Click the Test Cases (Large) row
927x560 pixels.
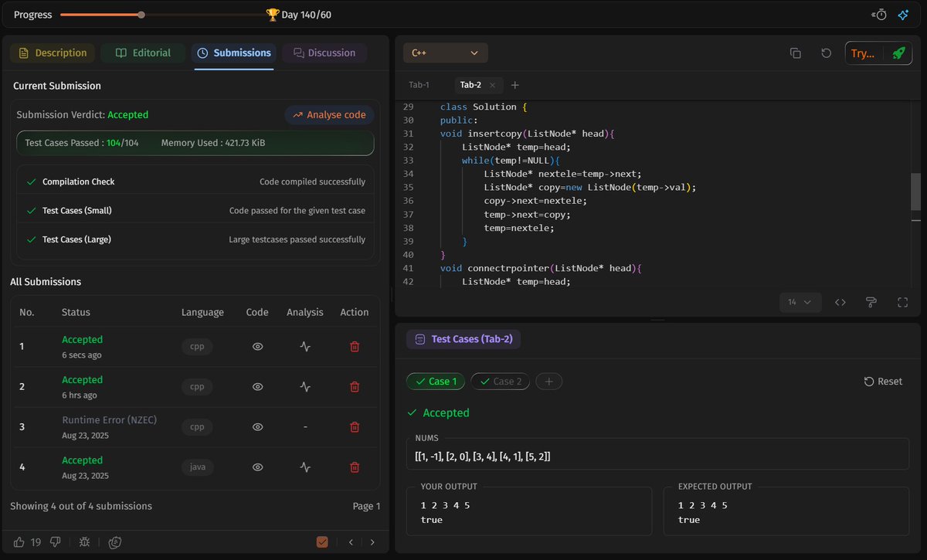[195, 239]
